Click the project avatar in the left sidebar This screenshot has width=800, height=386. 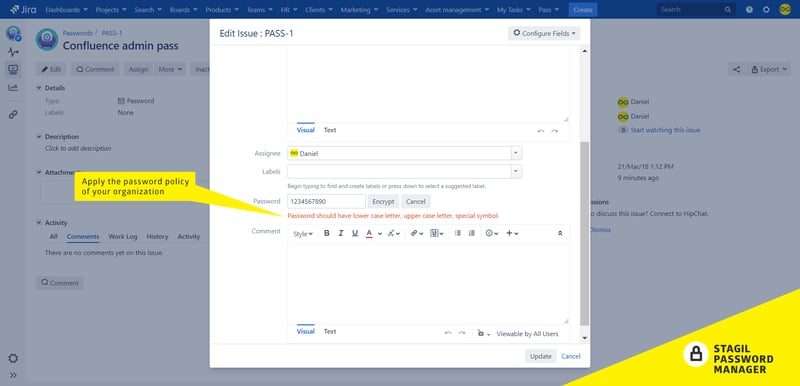[x=13, y=34]
